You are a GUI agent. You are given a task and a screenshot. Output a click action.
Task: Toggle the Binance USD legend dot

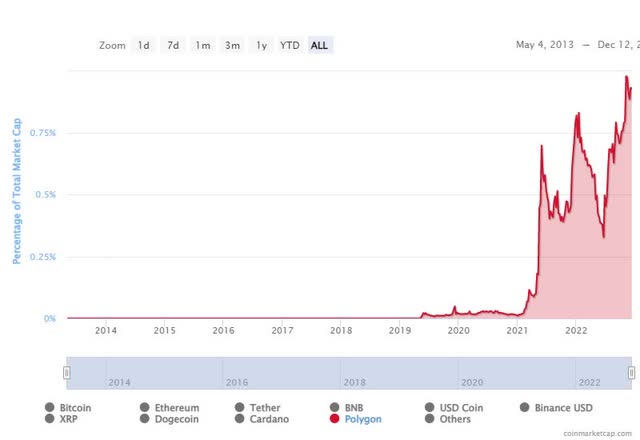click(524, 407)
